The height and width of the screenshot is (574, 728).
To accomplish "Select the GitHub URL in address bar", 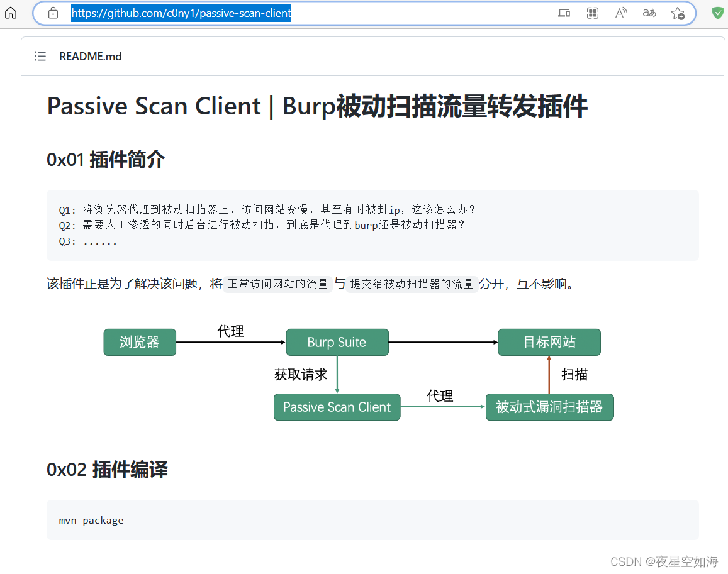I will (181, 13).
